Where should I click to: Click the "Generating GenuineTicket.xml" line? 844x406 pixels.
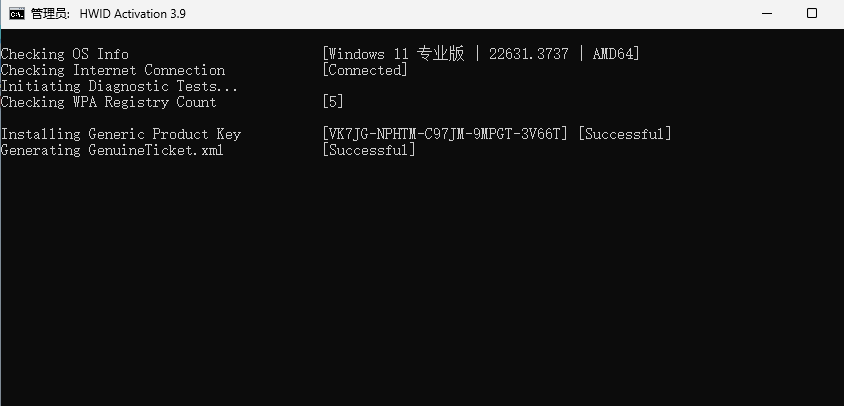(x=112, y=150)
